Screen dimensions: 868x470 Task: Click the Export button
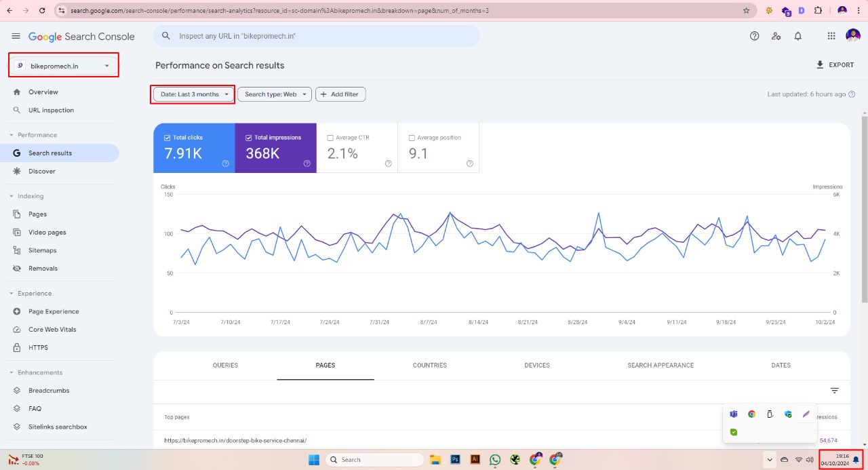[835, 65]
